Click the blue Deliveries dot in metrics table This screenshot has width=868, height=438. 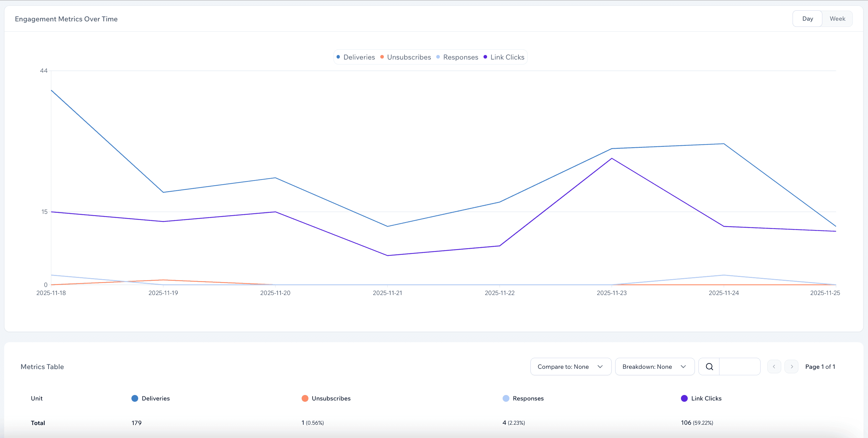(134, 398)
